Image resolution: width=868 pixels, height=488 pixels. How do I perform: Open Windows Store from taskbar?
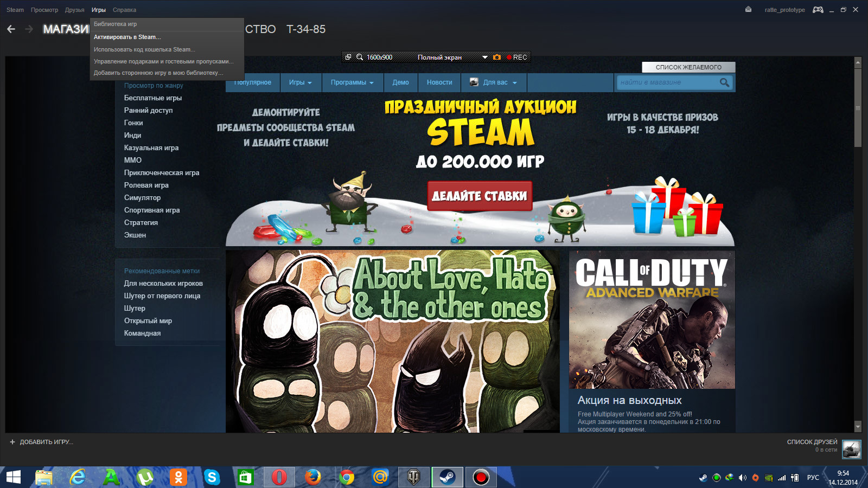(x=246, y=477)
